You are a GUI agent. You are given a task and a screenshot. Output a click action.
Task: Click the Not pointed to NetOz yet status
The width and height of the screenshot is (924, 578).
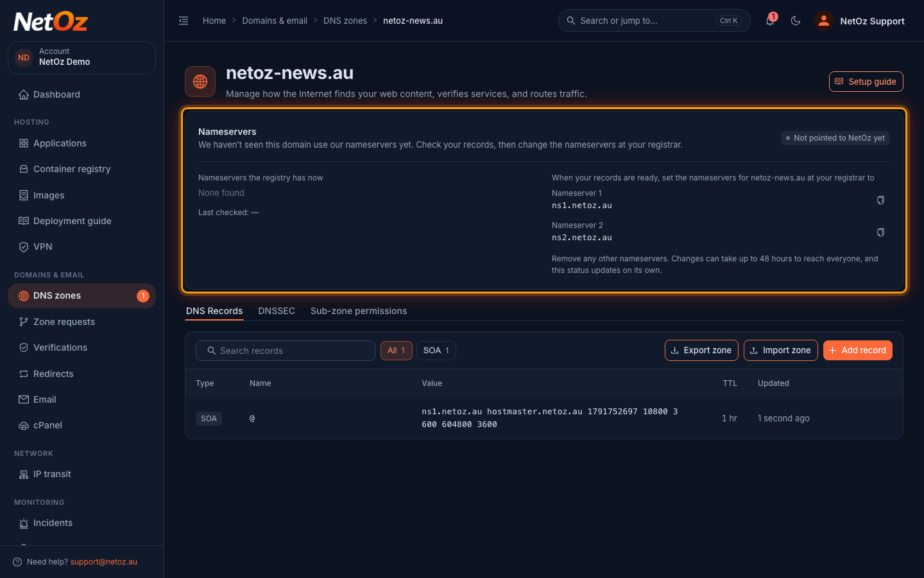pos(835,138)
